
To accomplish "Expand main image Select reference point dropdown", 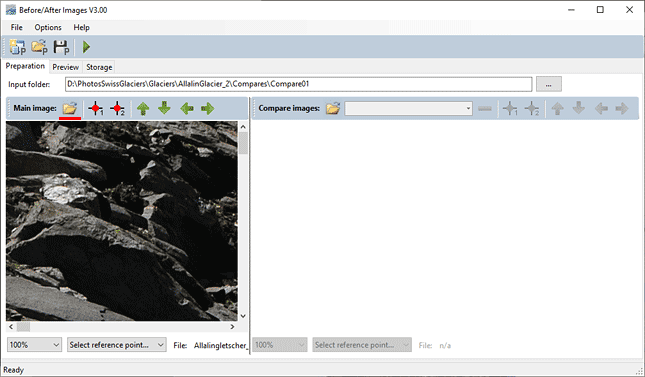I will click(117, 345).
